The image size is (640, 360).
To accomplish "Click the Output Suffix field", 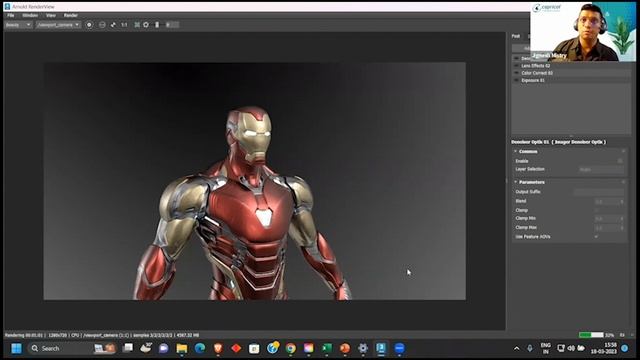I will pyautogui.click(x=598, y=192).
